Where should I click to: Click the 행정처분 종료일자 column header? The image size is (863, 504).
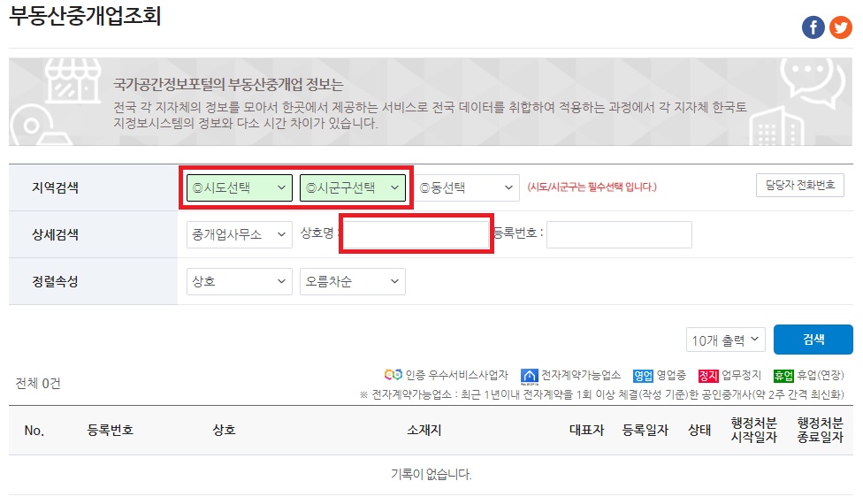[820, 430]
